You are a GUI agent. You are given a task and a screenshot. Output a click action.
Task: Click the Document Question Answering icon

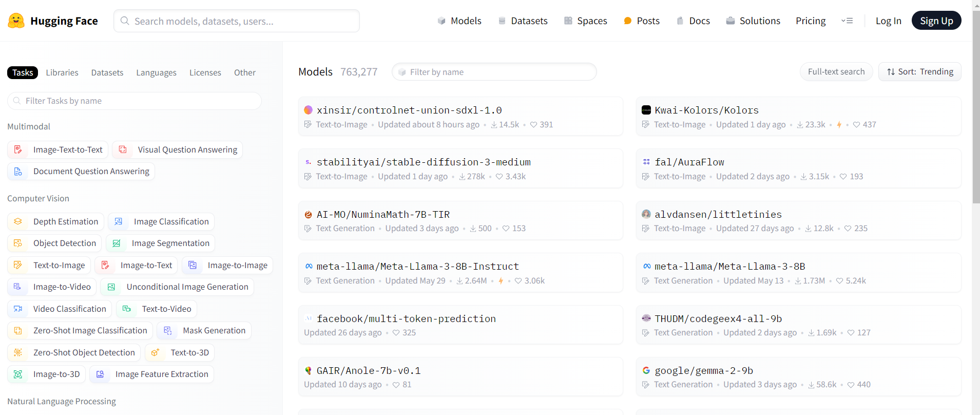pos(18,172)
